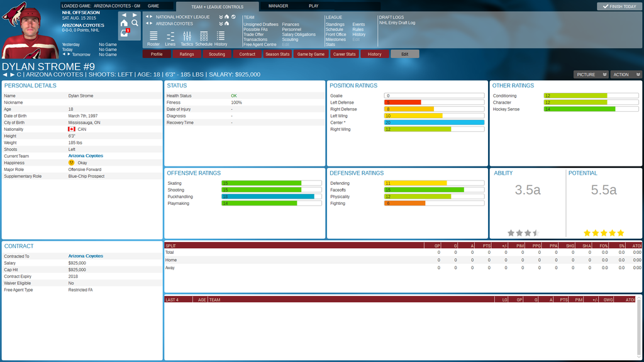Open the Lines icon
Image resolution: width=644 pixels, height=362 pixels.
[x=170, y=38]
